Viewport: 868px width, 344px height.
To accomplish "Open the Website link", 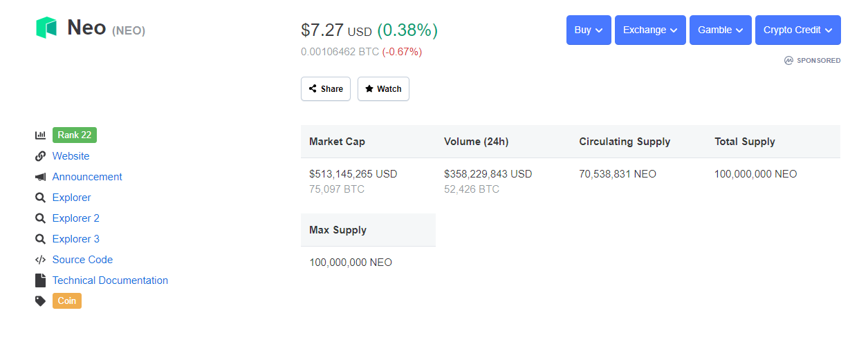I will pos(71,156).
